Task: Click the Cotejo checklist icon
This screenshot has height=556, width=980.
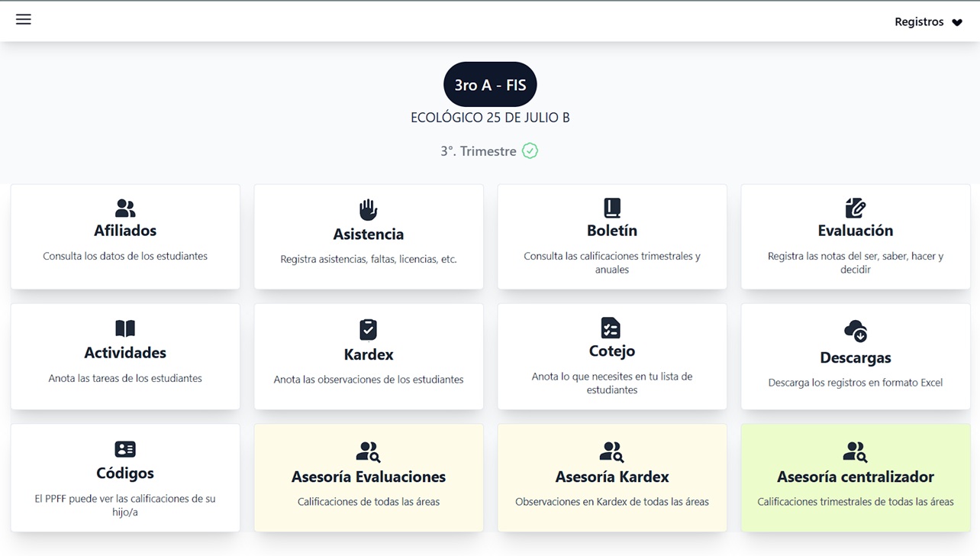Action: tap(611, 328)
